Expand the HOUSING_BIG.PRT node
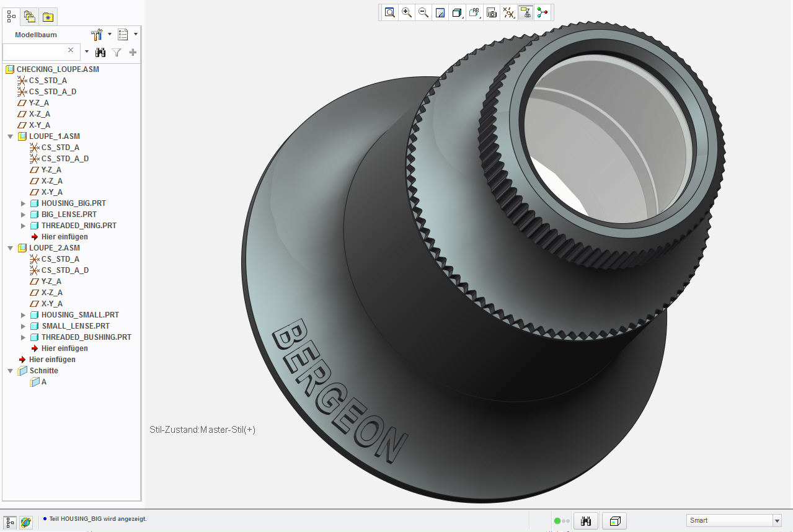Viewport: 793px width, 532px height. pos(24,203)
